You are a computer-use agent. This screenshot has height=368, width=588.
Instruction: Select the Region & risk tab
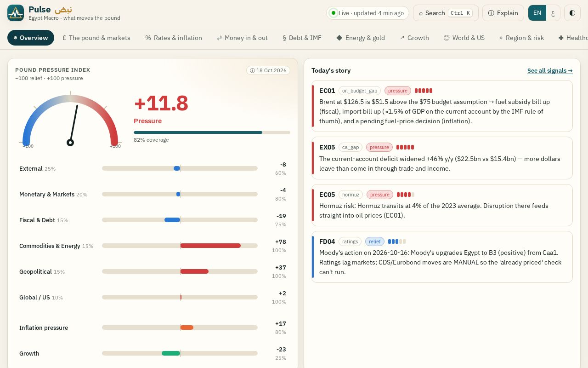[521, 38]
